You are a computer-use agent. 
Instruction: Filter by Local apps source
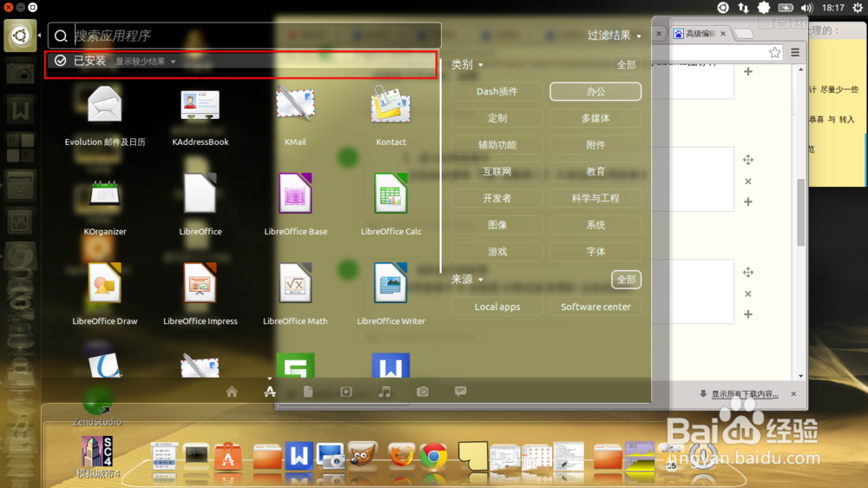497,307
